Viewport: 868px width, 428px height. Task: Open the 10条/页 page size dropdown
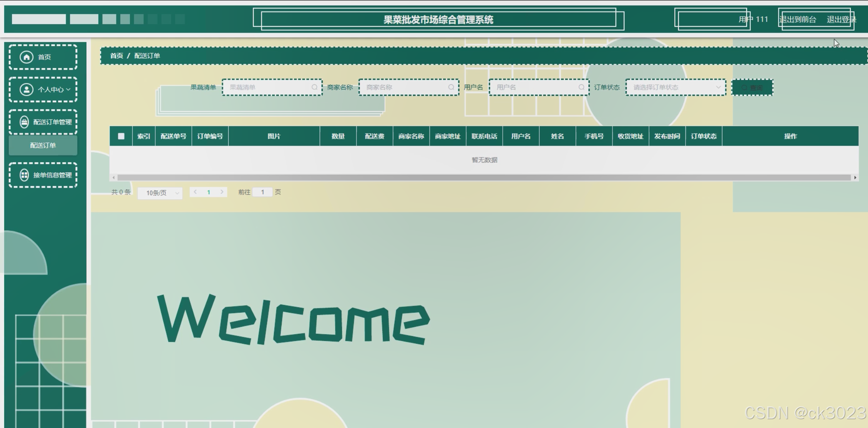(160, 193)
